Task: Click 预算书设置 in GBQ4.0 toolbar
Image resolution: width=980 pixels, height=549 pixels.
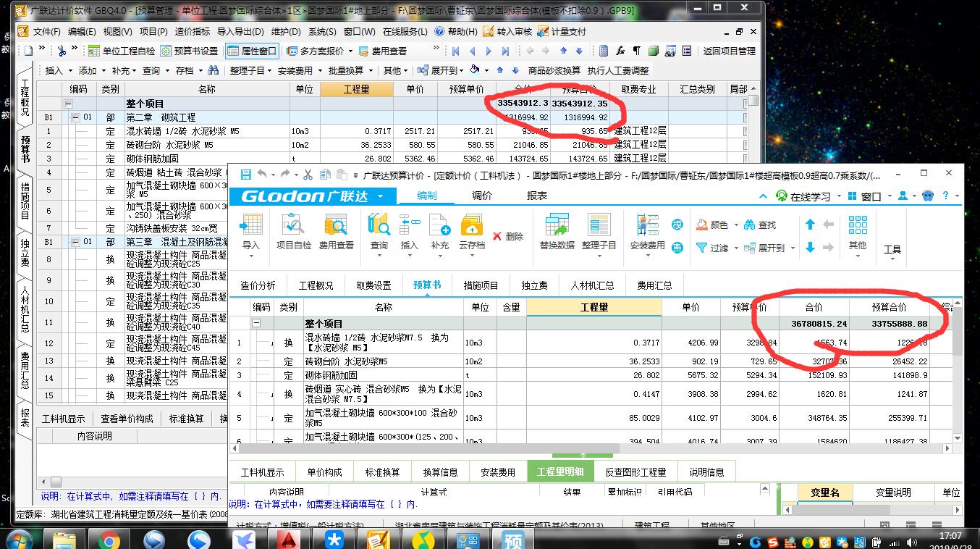Action: (189, 51)
